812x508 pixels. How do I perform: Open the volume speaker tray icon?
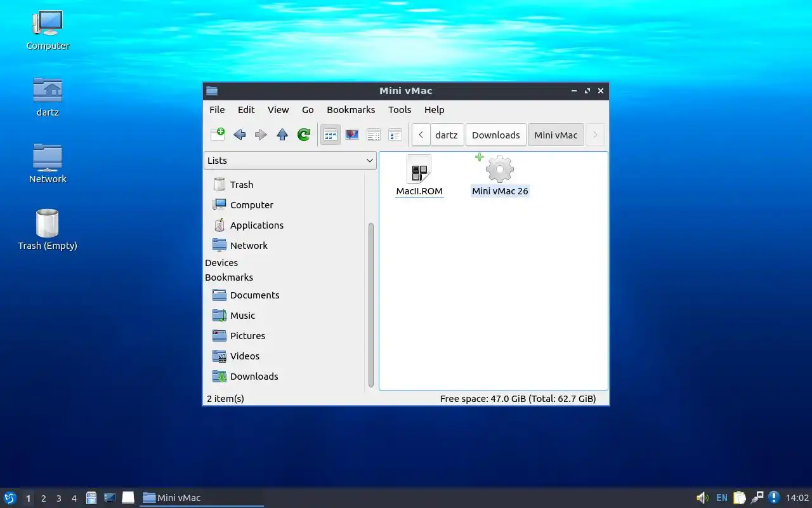pos(702,498)
